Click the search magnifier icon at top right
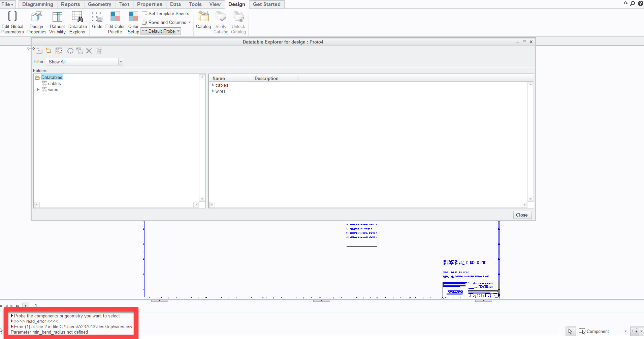644x339 pixels. 633,3
